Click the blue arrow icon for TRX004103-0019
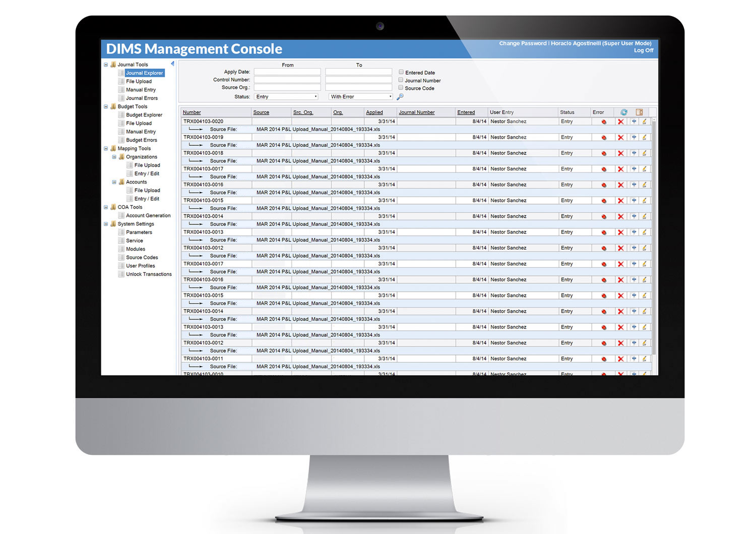756x534 pixels. pos(634,137)
